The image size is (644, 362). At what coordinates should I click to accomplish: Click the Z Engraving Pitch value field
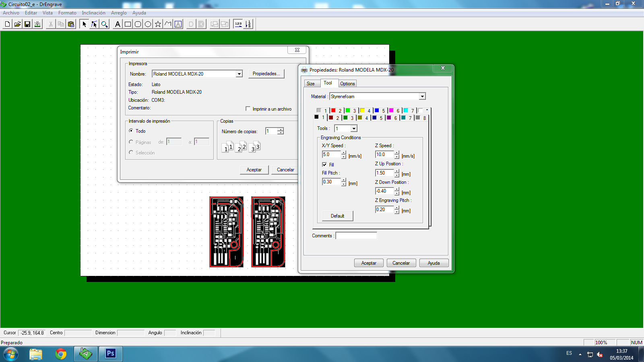[384, 210]
